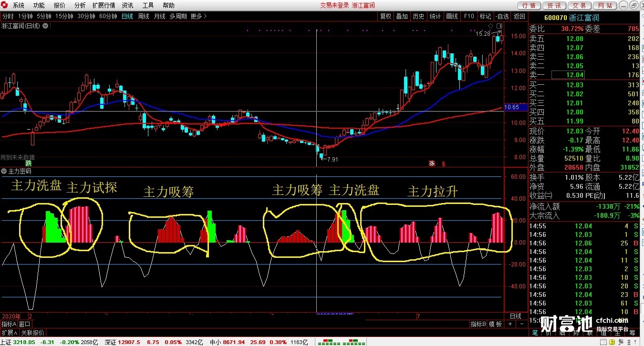This screenshot has height=346, width=644.
Task: Click the 资讯 button at top right
Action: (554, 5)
